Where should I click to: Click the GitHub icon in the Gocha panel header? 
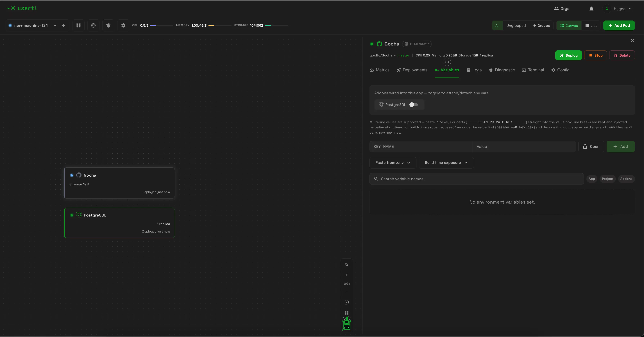click(379, 44)
